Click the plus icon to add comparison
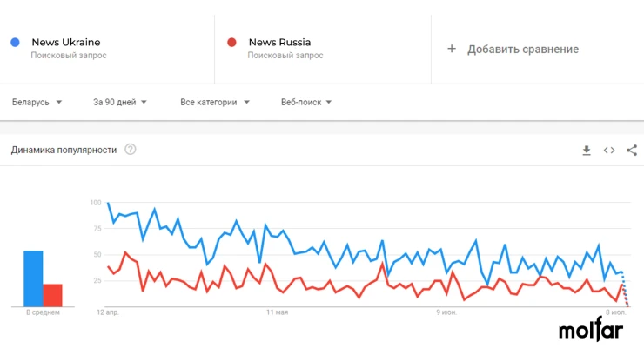 452,49
